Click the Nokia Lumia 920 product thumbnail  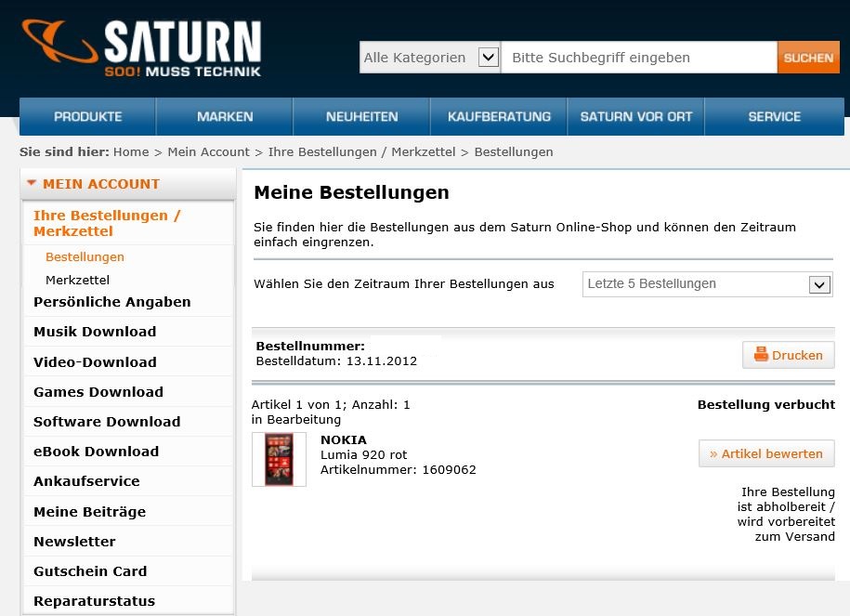pos(280,459)
